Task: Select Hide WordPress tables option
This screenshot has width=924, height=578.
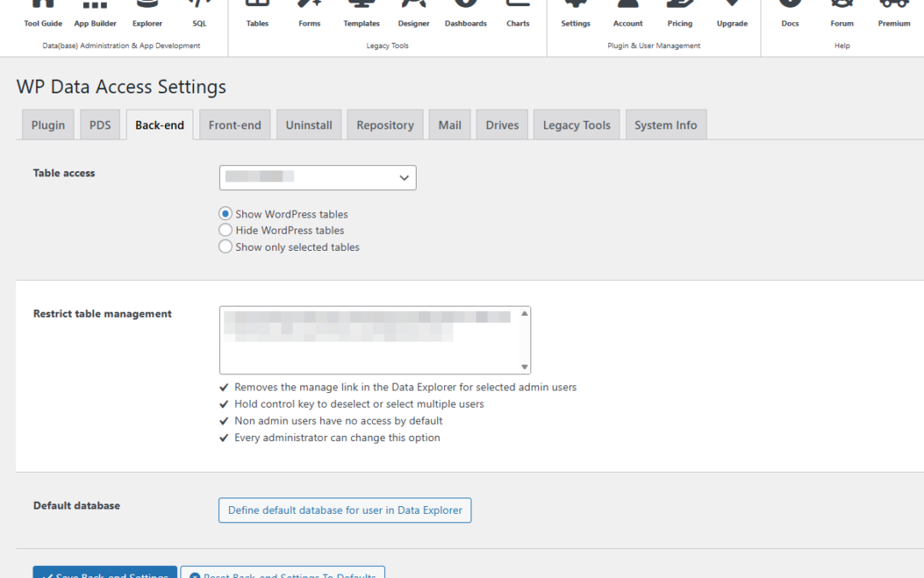Action: tap(226, 230)
